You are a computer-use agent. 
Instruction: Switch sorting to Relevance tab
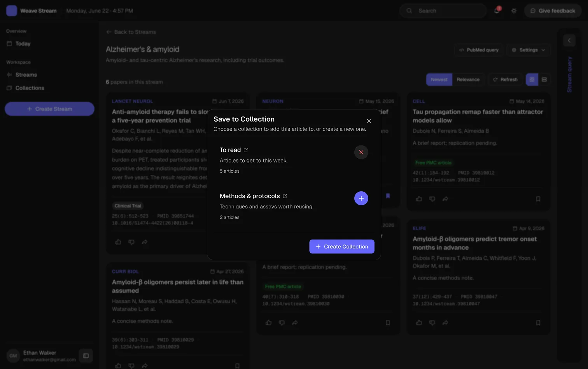coord(468,79)
